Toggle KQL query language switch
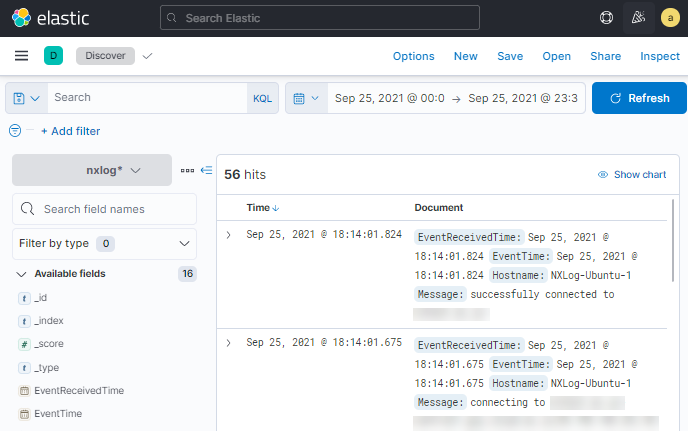Image resolution: width=688 pixels, height=431 pixels. [x=262, y=98]
